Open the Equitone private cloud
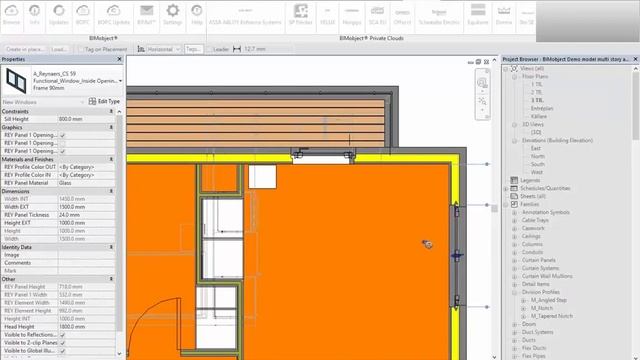640x360 pixels. coord(478,15)
